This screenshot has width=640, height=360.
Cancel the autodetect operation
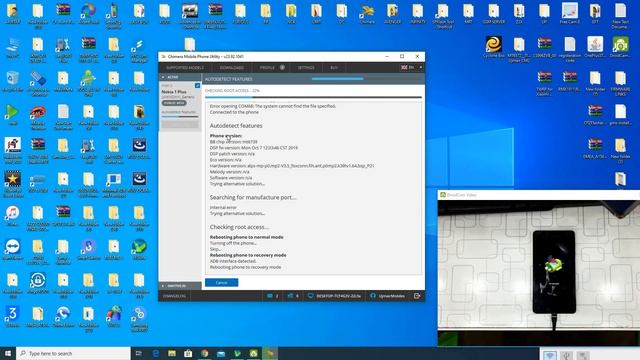[x=221, y=282]
